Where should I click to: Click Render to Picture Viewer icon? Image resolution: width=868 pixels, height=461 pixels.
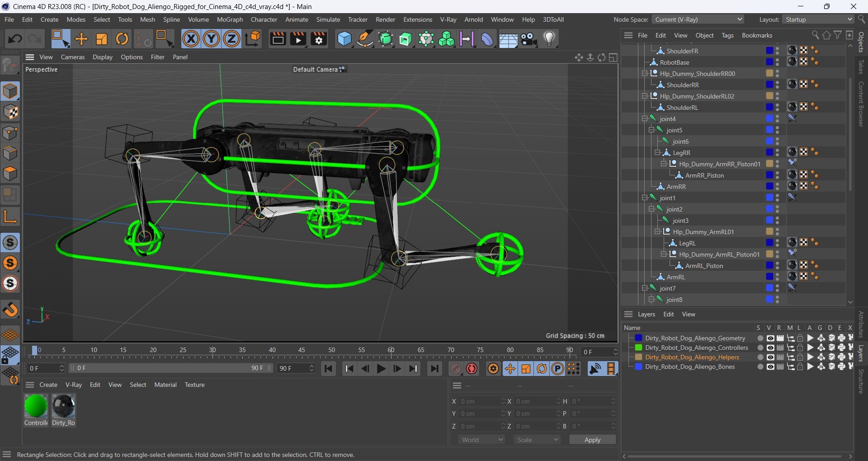(298, 39)
